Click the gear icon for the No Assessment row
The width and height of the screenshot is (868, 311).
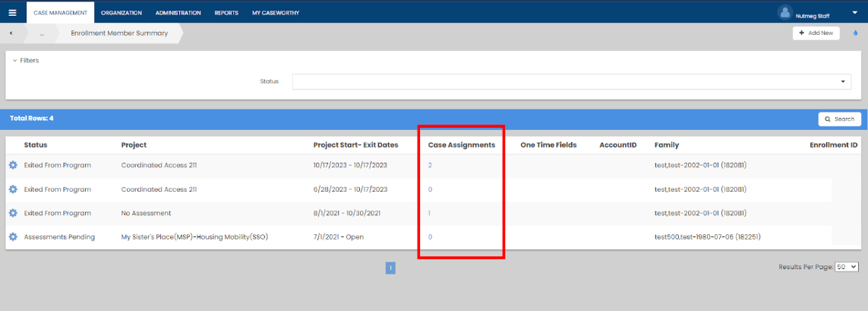pos(13,213)
